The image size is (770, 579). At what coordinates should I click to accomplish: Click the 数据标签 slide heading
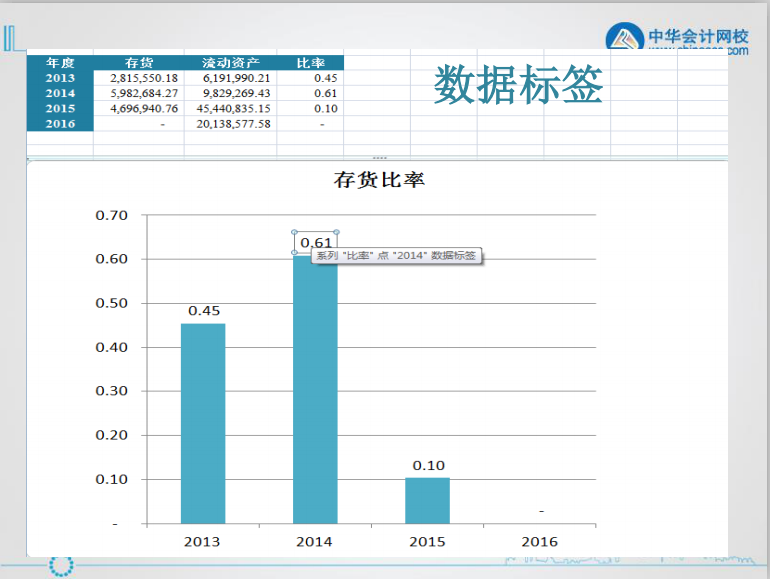(518, 85)
